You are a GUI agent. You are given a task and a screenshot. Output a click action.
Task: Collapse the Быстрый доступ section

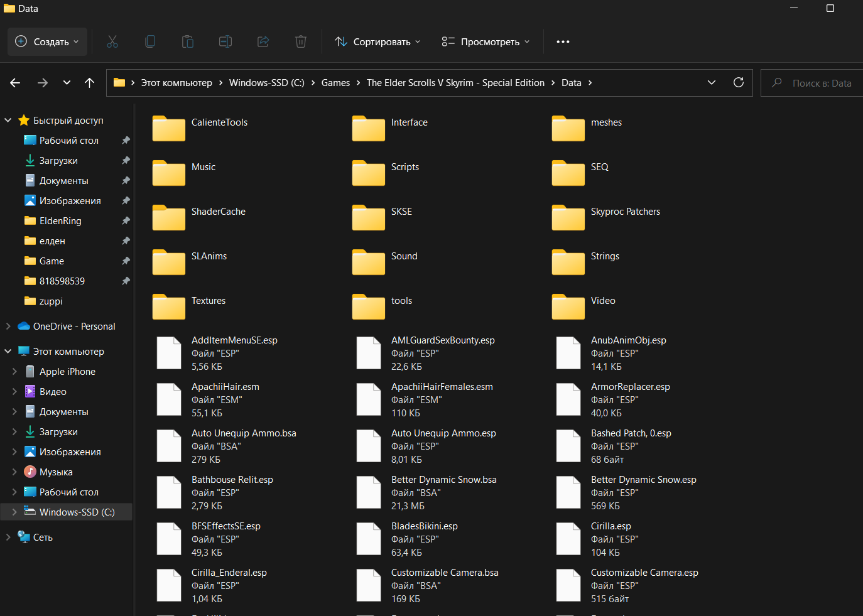pyautogui.click(x=8, y=121)
